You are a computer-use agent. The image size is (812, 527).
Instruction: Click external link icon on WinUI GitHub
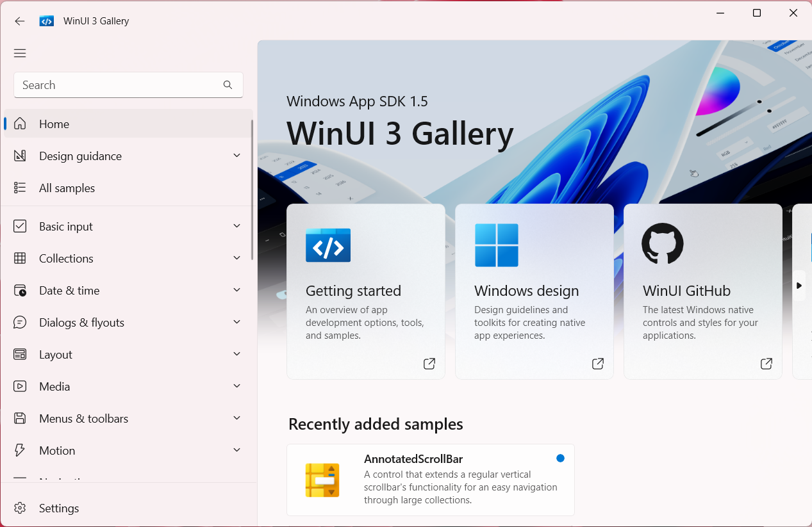click(x=766, y=364)
